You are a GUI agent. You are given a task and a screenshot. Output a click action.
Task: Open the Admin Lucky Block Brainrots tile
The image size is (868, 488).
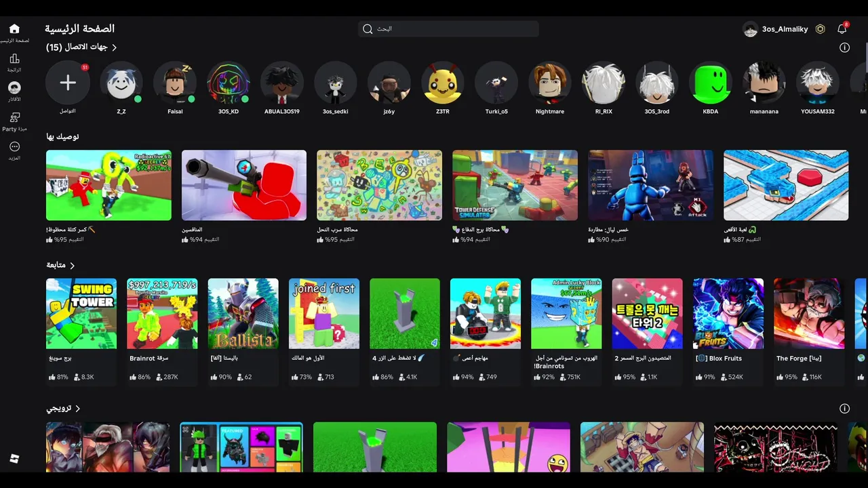[566, 314]
